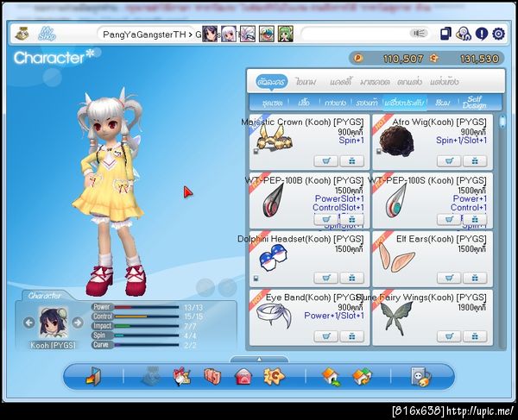This screenshot has height=420, width=518.
Task: Select the green-haired avatar in top bar
Action: (286, 34)
